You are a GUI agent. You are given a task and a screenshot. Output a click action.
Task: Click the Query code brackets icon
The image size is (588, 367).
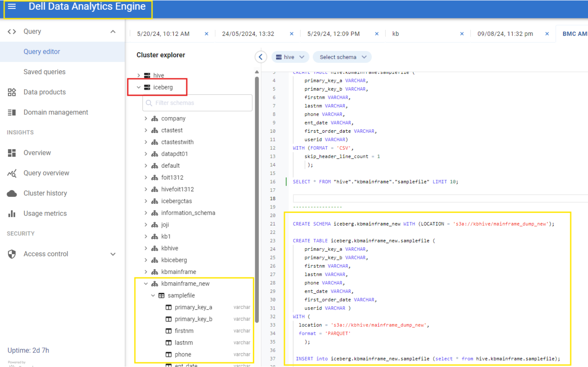12,31
